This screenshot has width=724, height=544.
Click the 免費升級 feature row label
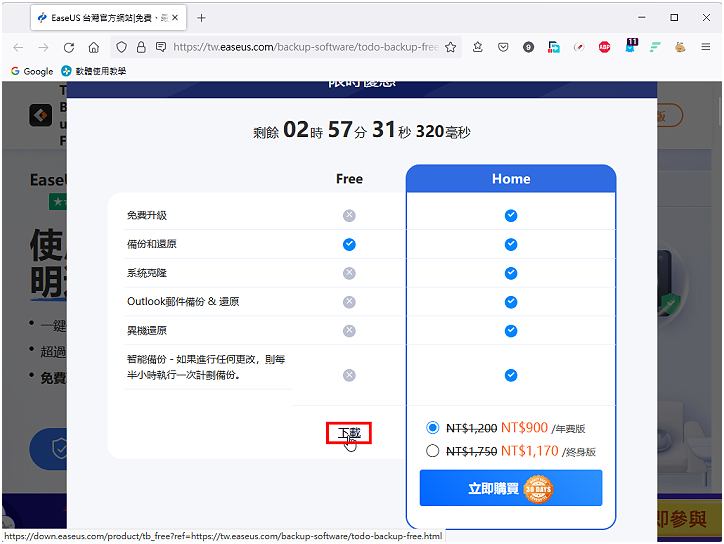click(x=147, y=215)
